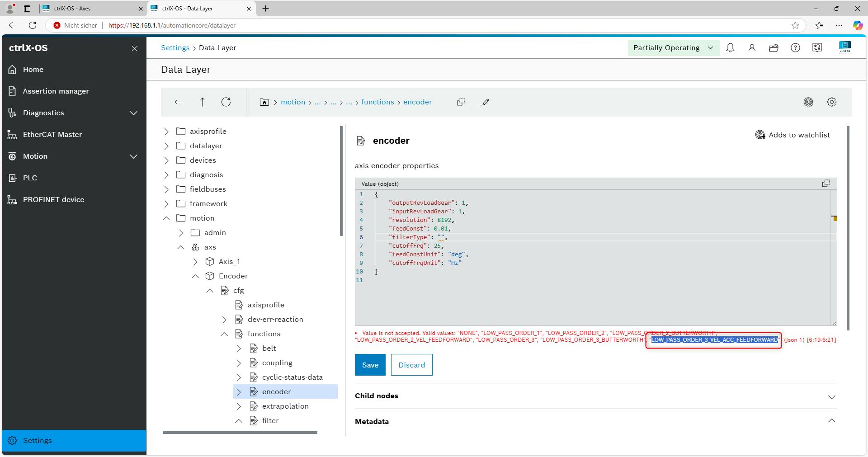Click the help question mark icon

tap(795, 48)
